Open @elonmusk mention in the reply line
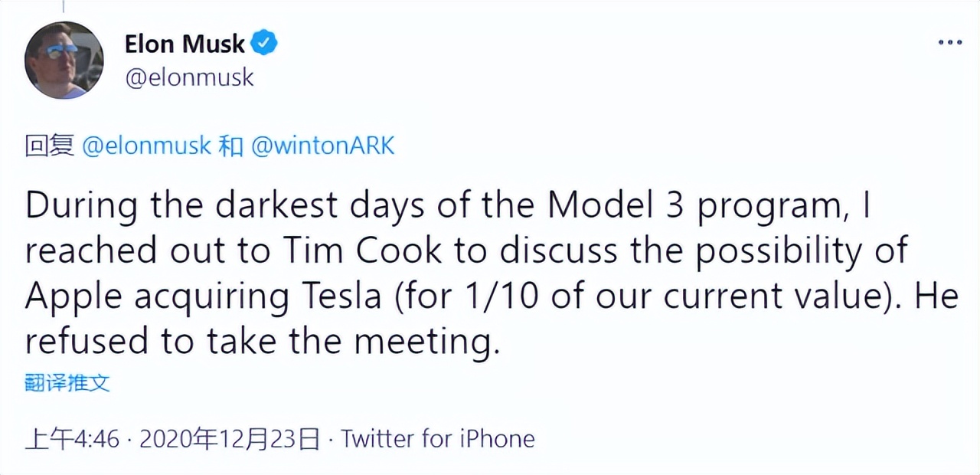Screen dimensions: 980x475 coord(145,146)
